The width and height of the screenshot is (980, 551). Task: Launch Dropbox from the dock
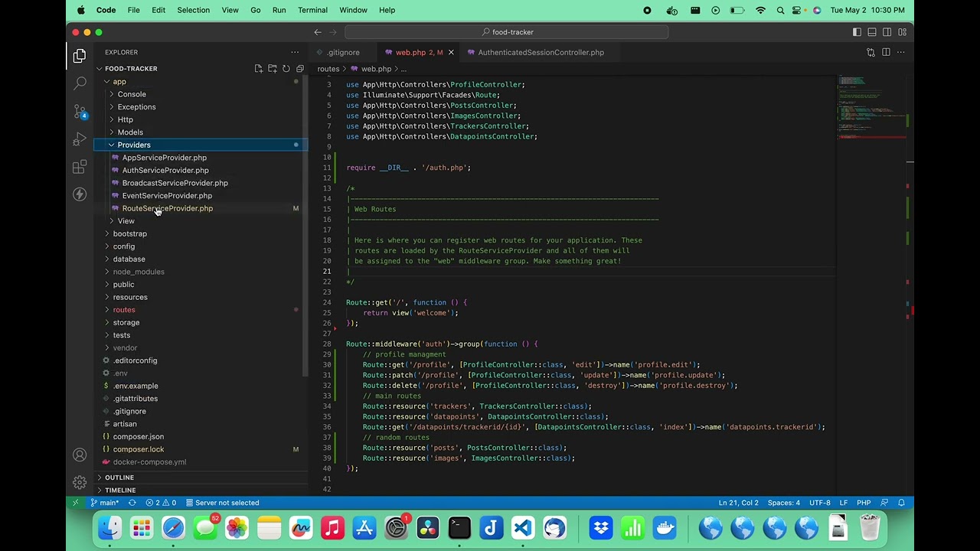pos(601,528)
